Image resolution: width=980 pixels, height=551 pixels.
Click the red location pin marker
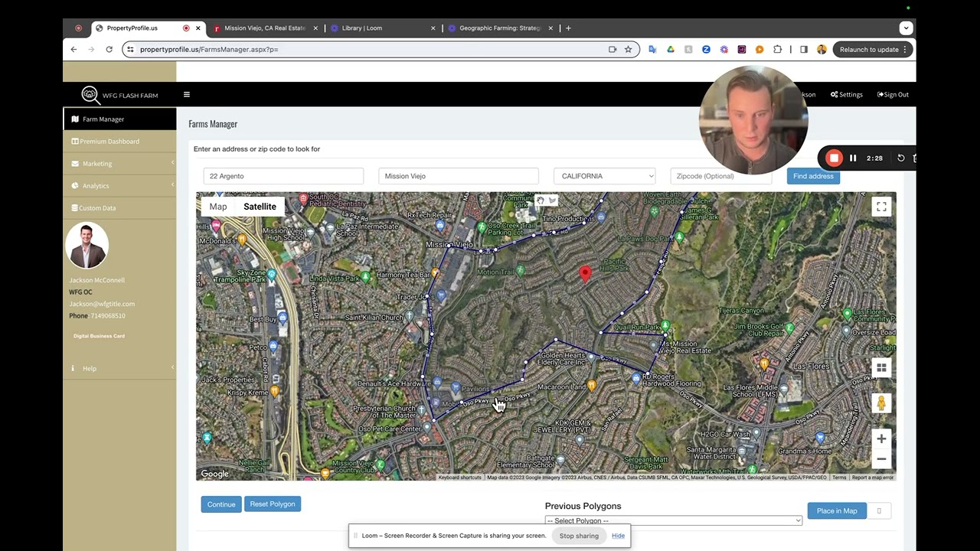pyautogui.click(x=585, y=274)
